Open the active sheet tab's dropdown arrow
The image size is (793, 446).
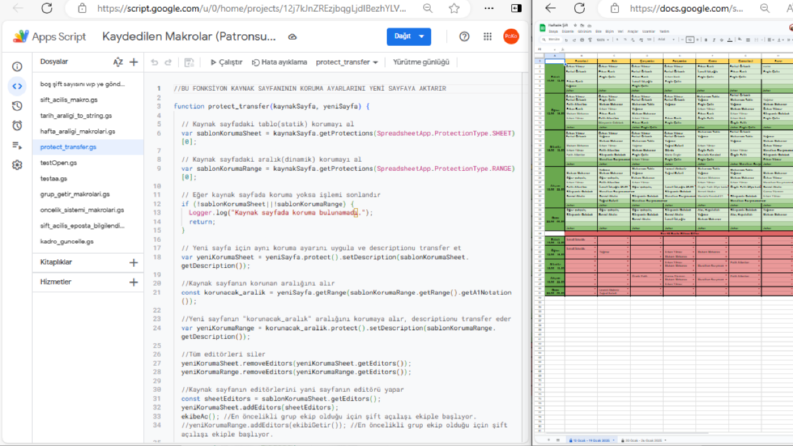(x=613, y=440)
